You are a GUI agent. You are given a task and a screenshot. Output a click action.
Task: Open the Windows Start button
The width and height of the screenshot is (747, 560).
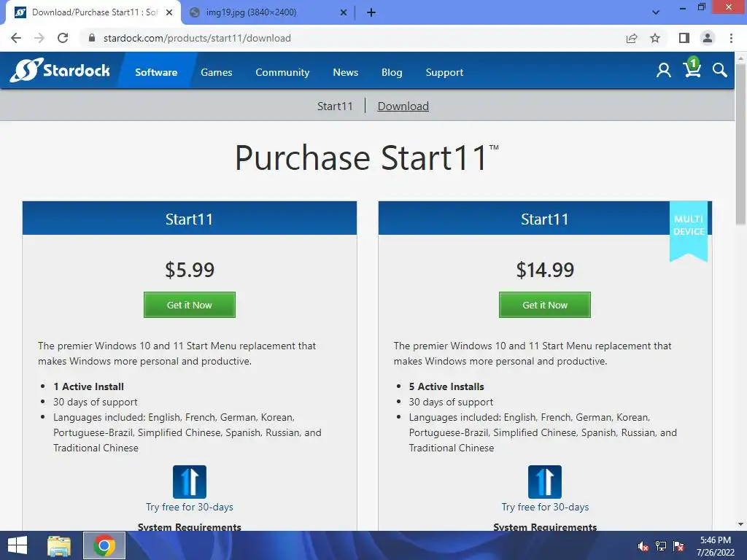coord(18,545)
